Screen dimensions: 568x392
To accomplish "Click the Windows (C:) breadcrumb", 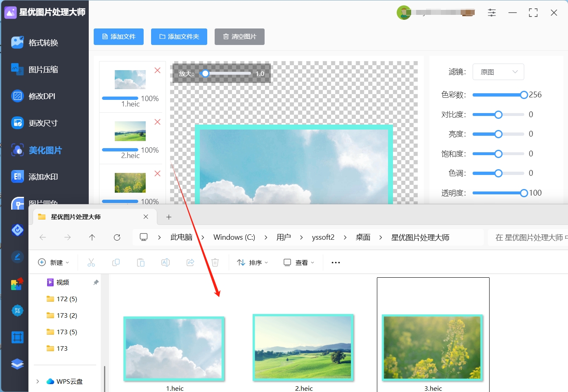I will [x=234, y=237].
